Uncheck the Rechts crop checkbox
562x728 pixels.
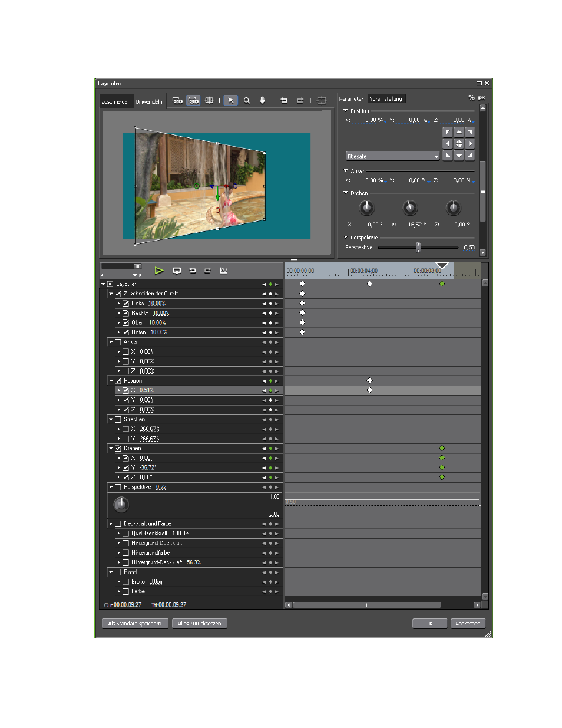[x=125, y=313]
